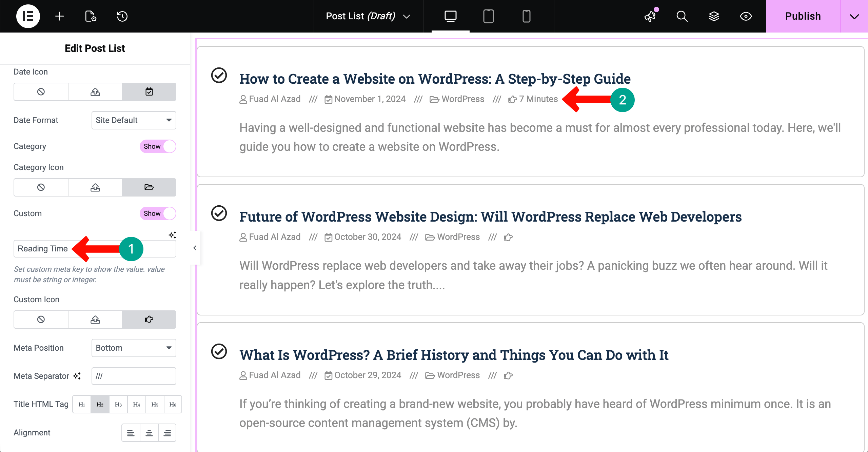This screenshot has width=868, height=452.
Task: Open the Meta Position dropdown
Action: click(x=134, y=348)
